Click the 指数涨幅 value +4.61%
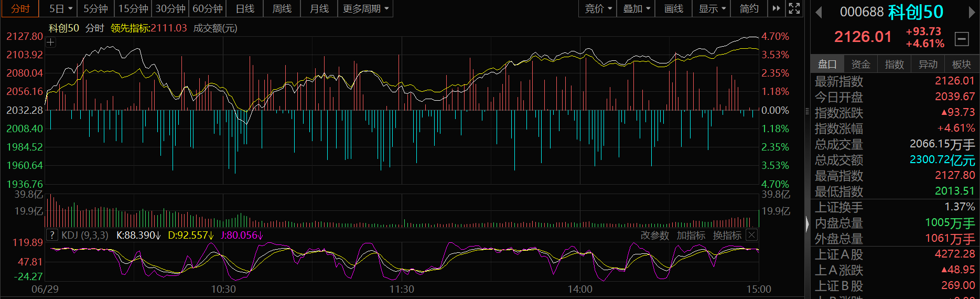 pos(956,128)
